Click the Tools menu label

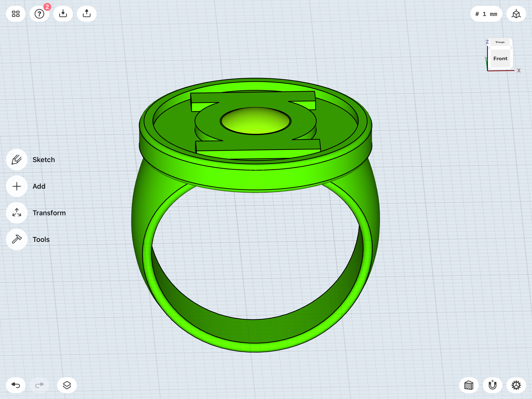point(41,239)
